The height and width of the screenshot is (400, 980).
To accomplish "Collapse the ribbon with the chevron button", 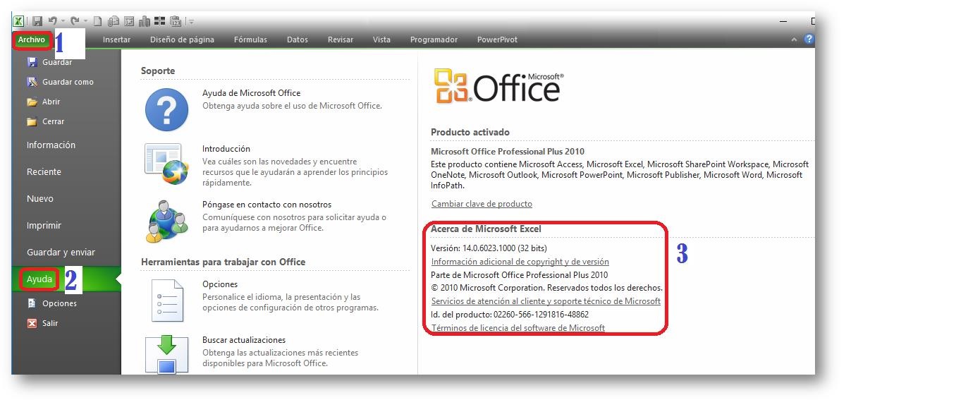I will pyautogui.click(x=795, y=40).
